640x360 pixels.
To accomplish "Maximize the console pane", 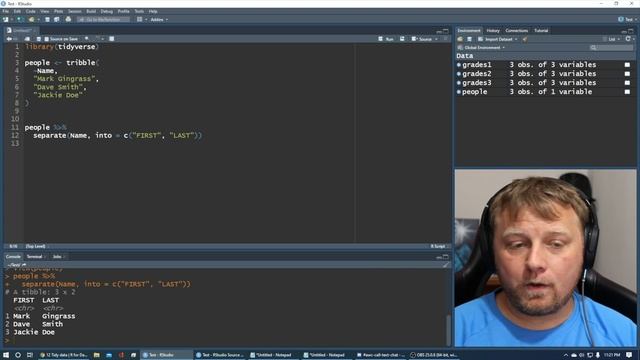I will pos(446,257).
